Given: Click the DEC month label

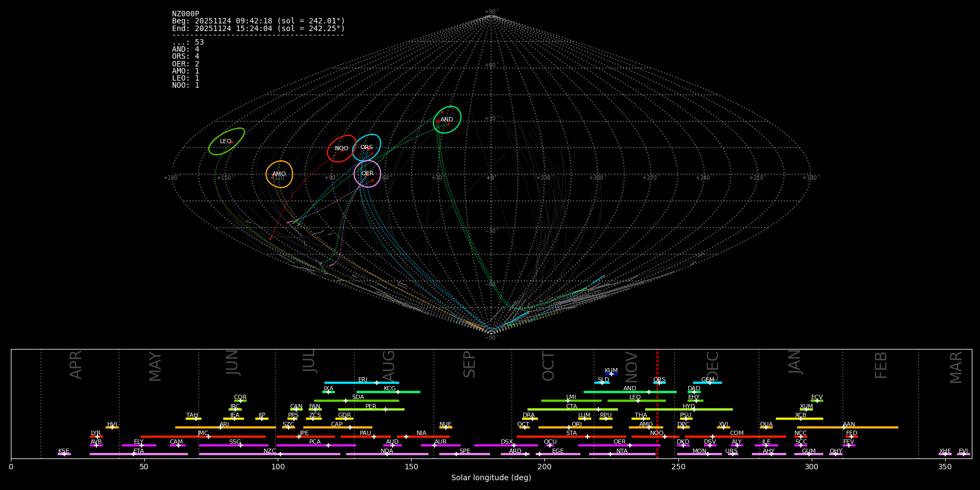Looking at the screenshot, I should coord(713,366).
